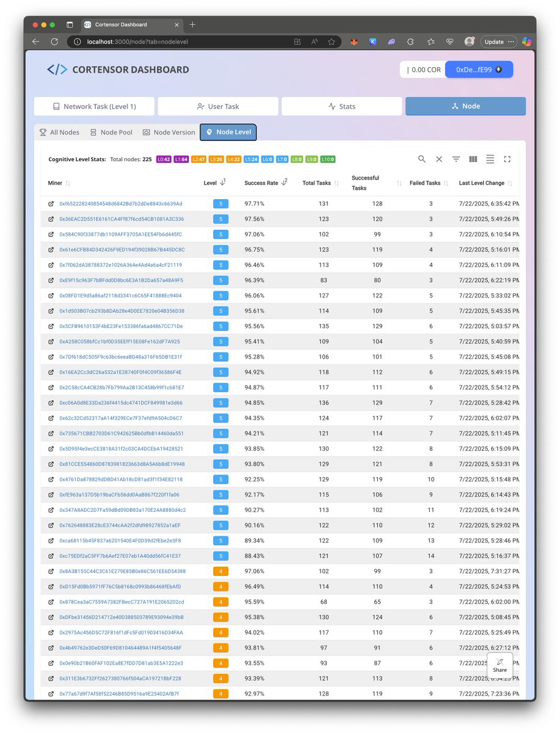
Task: Click the browser Update button
Action: click(x=494, y=42)
